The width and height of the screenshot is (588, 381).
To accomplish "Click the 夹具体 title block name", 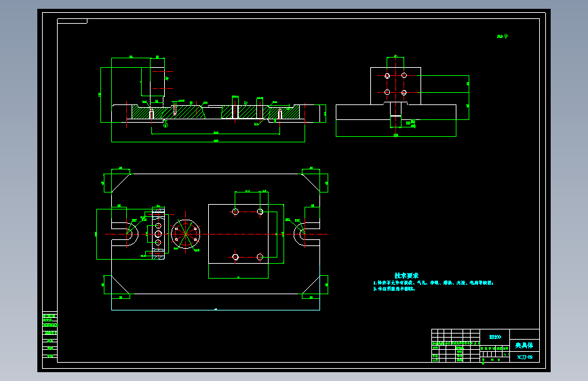I will 524,345.
